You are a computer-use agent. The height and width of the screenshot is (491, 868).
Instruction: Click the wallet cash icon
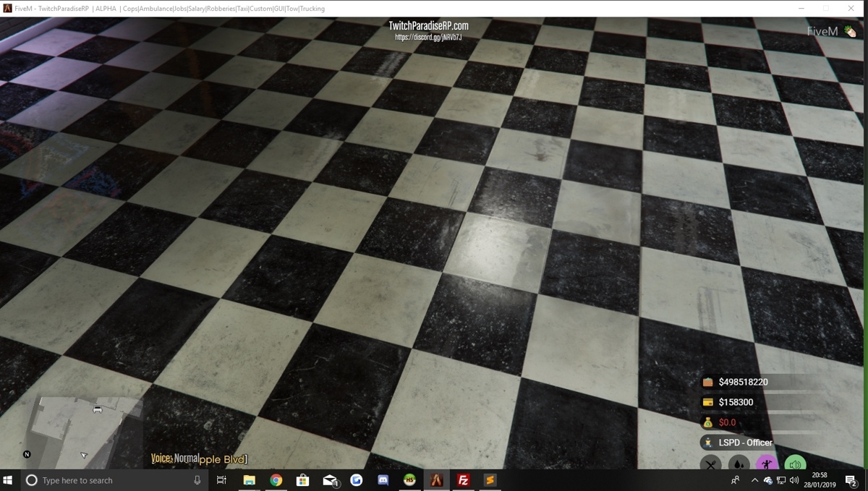click(x=708, y=382)
